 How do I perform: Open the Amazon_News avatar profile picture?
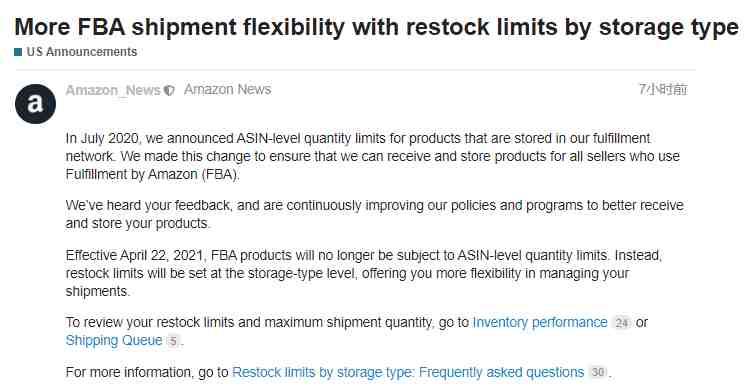coord(35,104)
